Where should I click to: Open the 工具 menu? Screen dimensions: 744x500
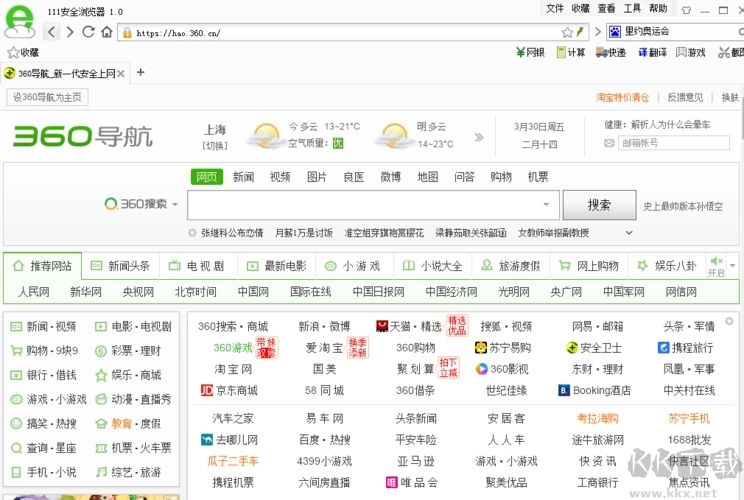pyautogui.click(x=632, y=8)
